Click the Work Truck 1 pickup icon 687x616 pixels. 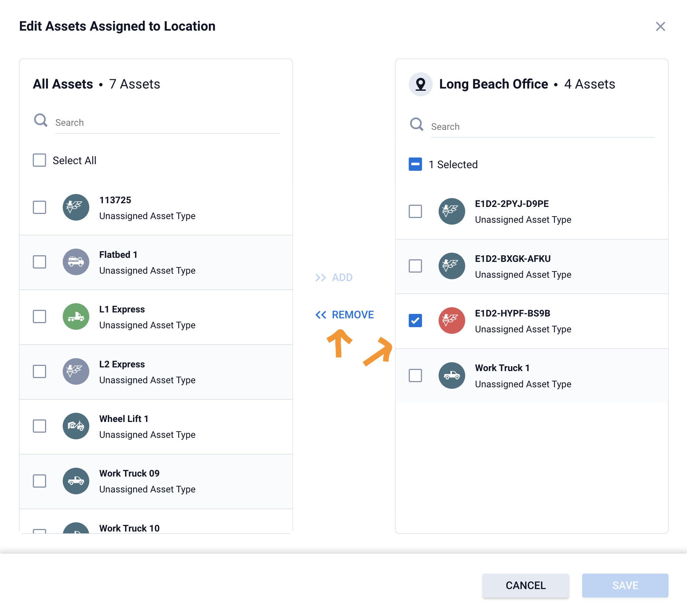(x=452, y=376)
